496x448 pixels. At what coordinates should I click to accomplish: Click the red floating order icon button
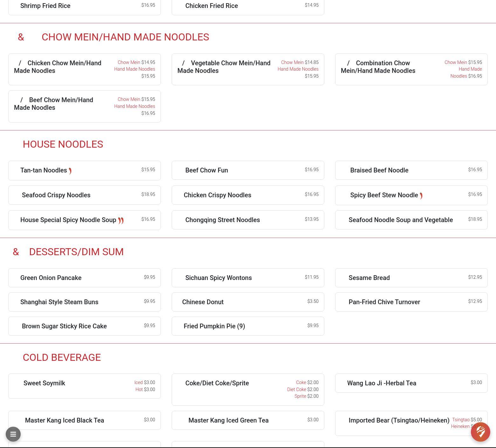[480, 432]
